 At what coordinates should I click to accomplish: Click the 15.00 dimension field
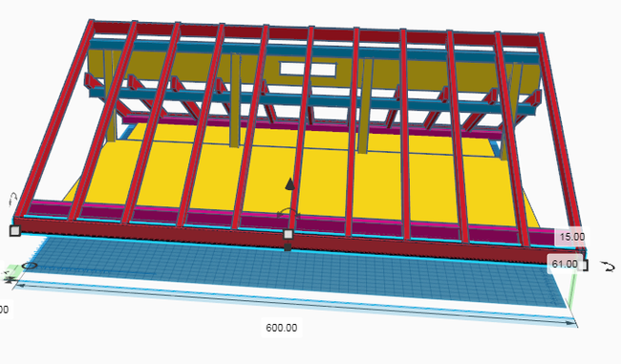tap(572, 237)
